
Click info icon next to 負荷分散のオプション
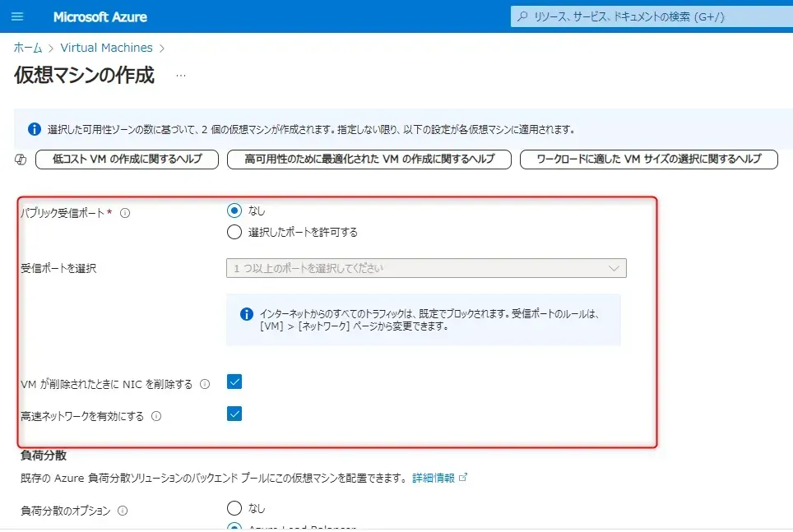pyautogui.click(x=123, y=511)
